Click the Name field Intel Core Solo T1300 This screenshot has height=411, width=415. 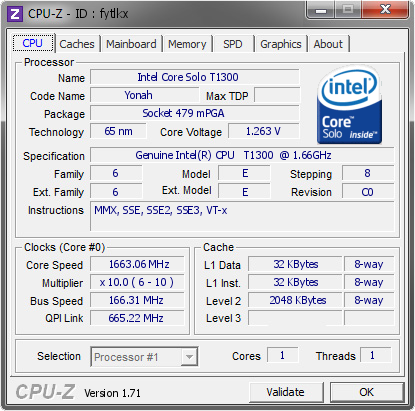pyautogui.click(x=195, y=77)
